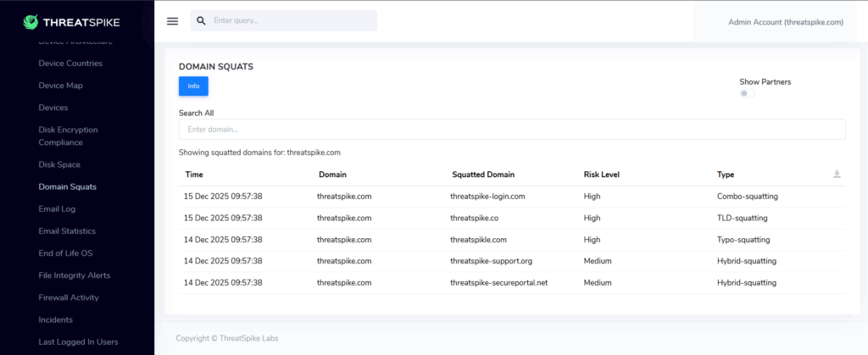Click the Squatted Domain column header
The image size is (868, 355).
(482, 175)
